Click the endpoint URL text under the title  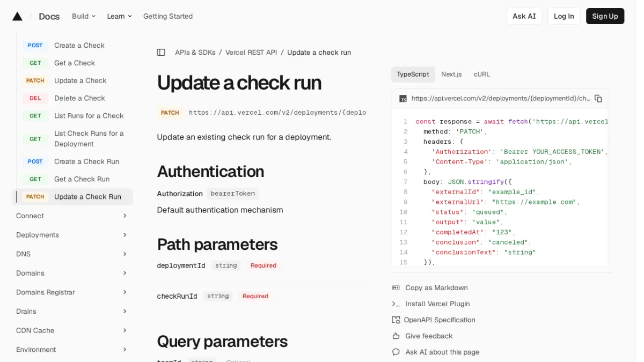(x=277, y=113)
